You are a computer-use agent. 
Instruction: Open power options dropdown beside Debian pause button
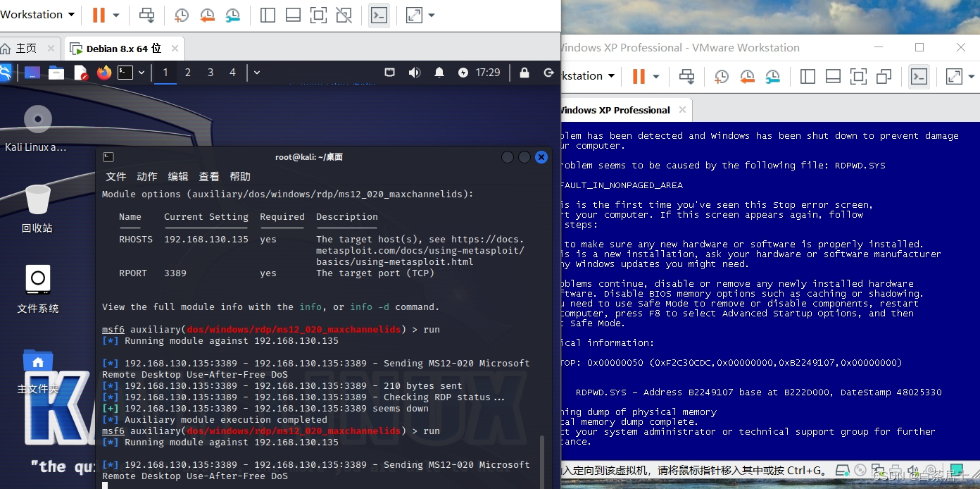coord(116,16)
